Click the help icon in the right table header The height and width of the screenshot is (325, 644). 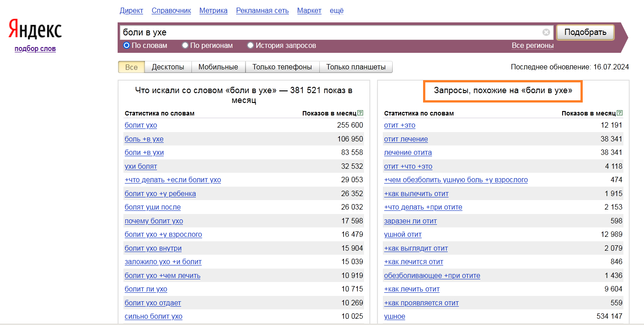pyautogui.click(x=620, y=113)
